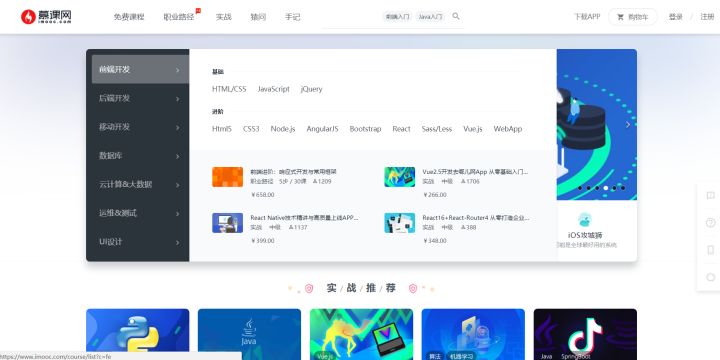Click the round icon below the phone icon

[x=710, y=277]
